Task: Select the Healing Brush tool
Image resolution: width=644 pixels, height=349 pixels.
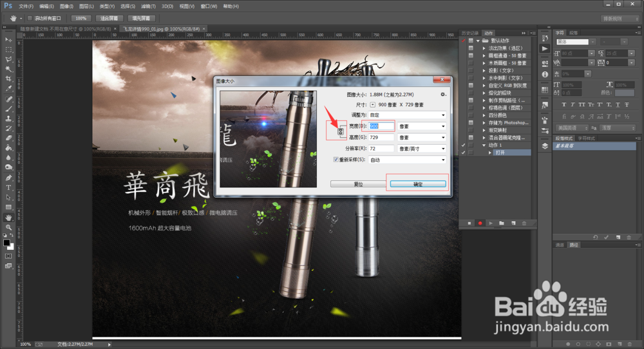Action: click(x=8, y=99)
